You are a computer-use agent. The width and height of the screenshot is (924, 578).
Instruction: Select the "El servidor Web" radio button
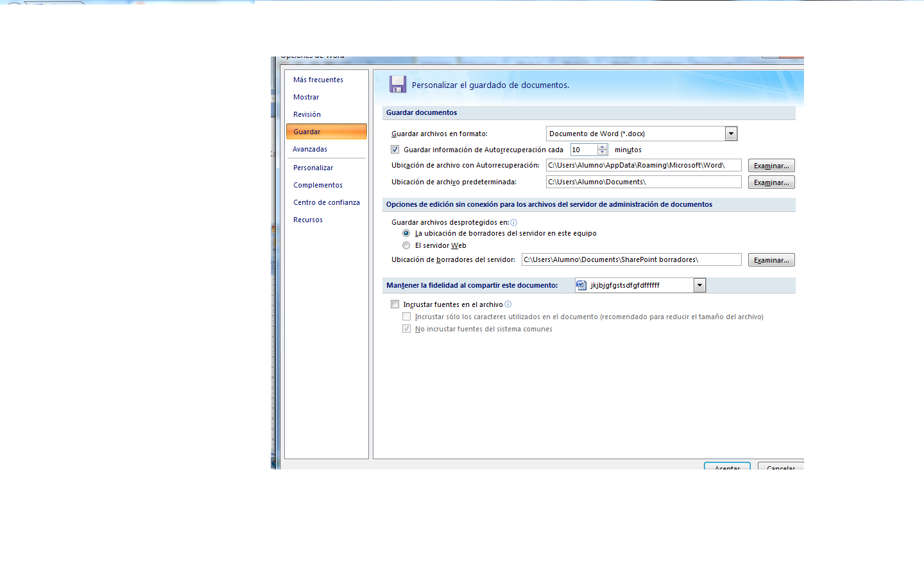click(x=406, y=245)
